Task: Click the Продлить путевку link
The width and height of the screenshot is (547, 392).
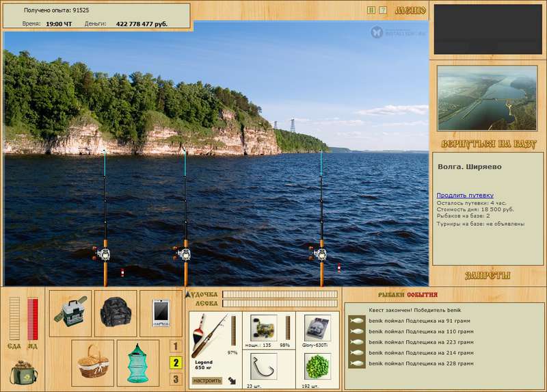Action: pyautogui.click(x=465, y=195)
